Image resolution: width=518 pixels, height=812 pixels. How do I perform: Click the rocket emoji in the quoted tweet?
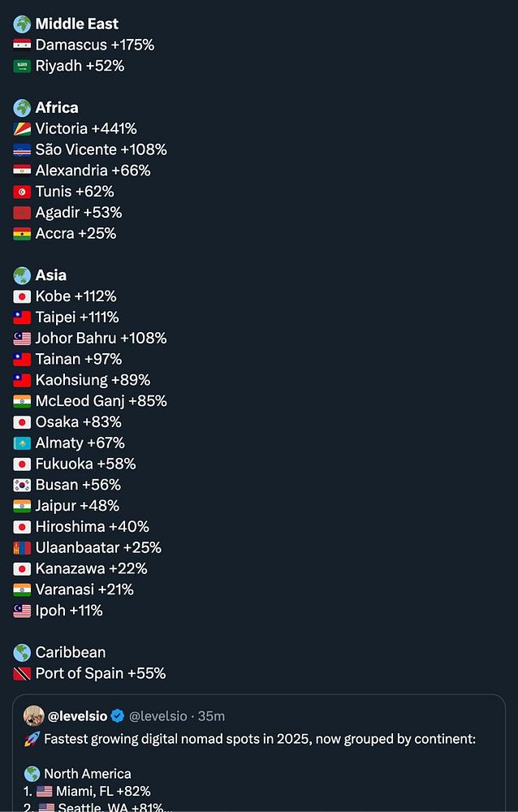pyautogui.click(x=32, y=740)
